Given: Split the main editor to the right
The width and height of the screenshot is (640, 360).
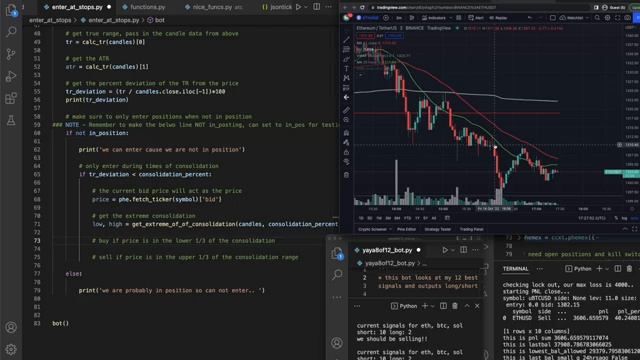Looking at the screenshot, I should [316, 7].
